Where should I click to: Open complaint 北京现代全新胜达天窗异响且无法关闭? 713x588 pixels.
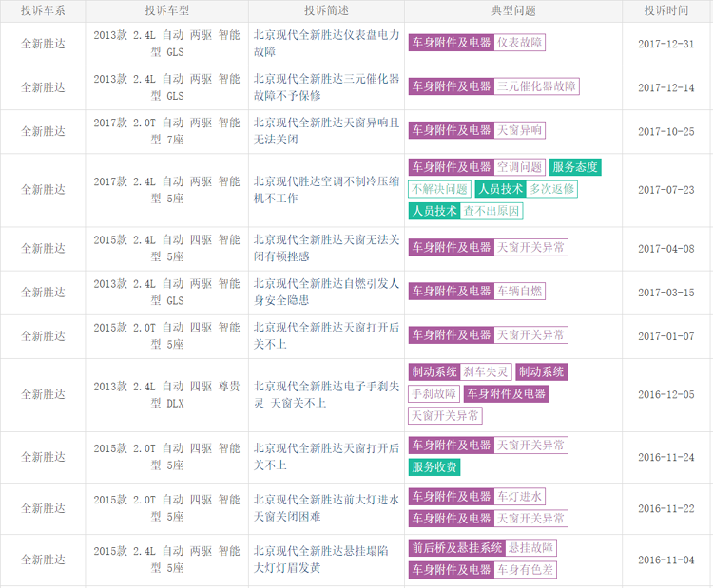pyautogui.click(x=326, y=131)
